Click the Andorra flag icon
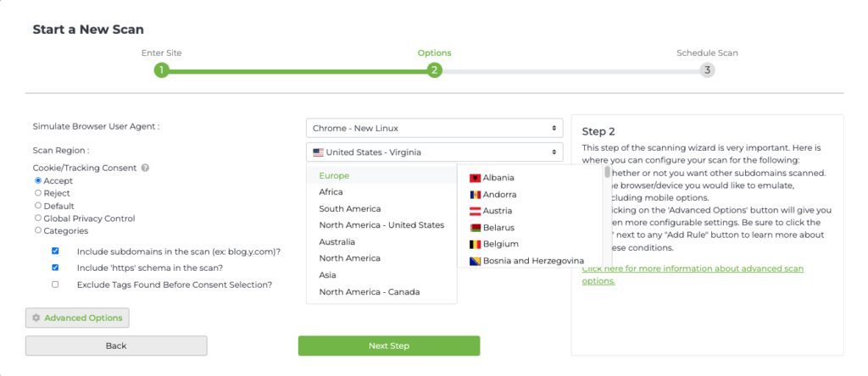This screenshot has width=868, height=376. click(475, 195)
